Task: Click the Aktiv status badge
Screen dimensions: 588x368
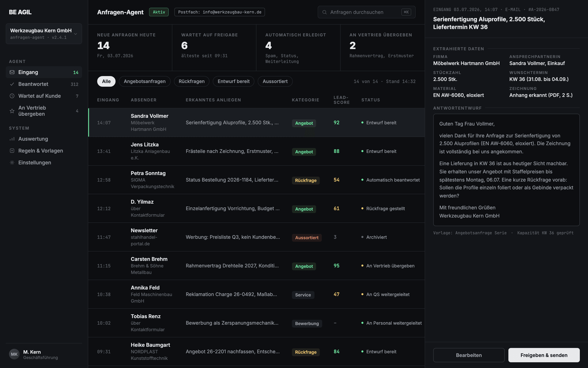Action: [x=159, y=12]
